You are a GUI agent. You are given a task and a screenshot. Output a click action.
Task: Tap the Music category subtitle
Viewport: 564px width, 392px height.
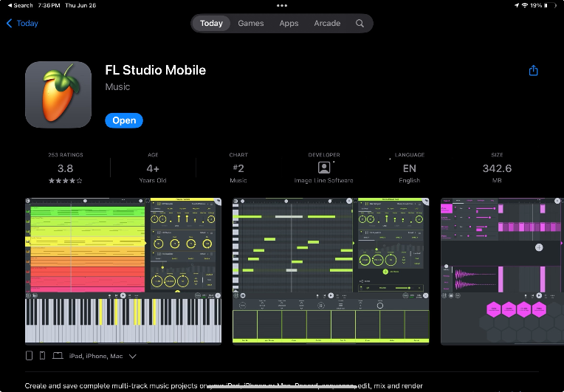pyautogui.click(x=117, y=86)
